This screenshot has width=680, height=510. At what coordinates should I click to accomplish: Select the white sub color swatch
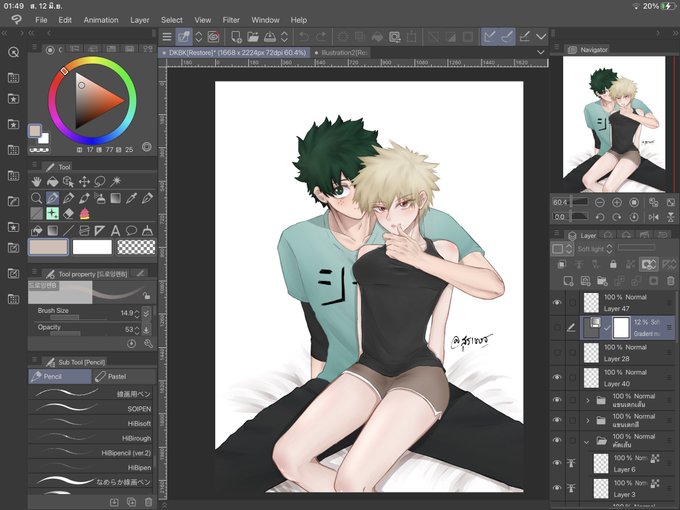click(x=92, y=247)
